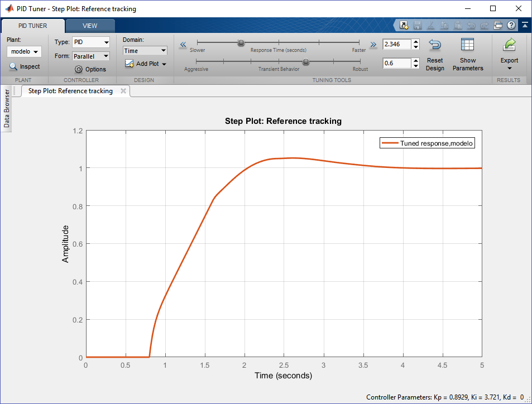Select the Step Plot: Reference tracking tab
This screenshot has width=532, height=404.
70,91
